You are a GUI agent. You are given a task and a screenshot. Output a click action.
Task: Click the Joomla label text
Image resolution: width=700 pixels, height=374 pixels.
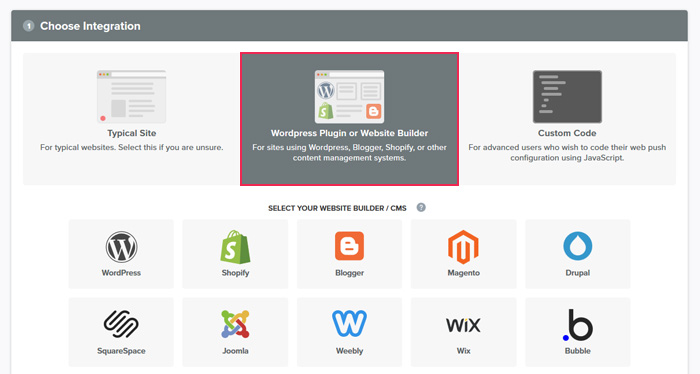point(235,351)
